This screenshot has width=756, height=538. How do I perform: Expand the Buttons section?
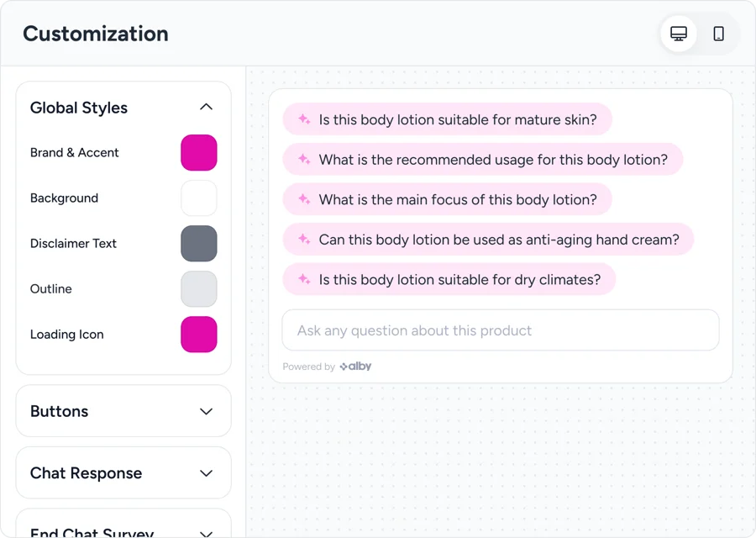pyautogui.click(x=206, y=411)
